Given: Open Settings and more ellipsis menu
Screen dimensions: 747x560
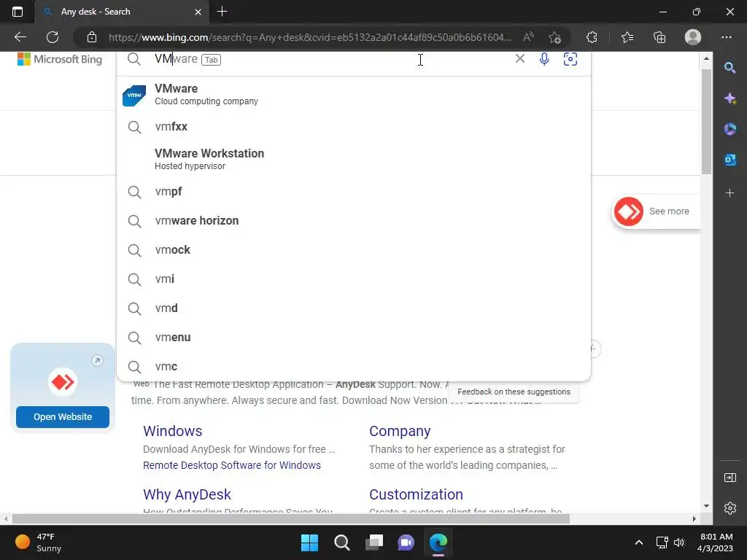Looking at the screenshot, I should [x=726, y=37].
